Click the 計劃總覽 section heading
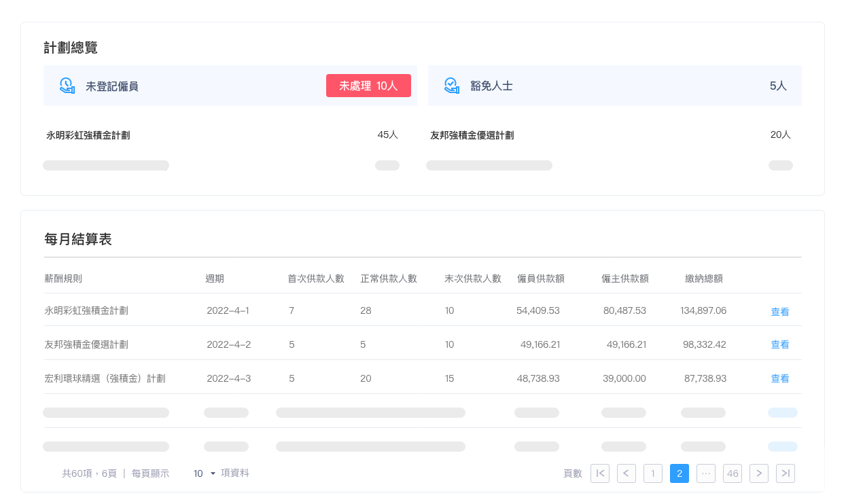 71,48
